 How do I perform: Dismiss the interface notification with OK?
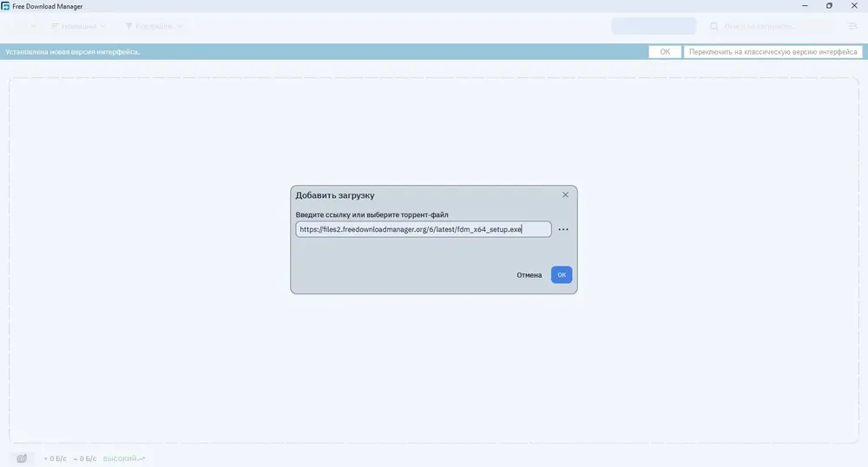tap(665, 52)
